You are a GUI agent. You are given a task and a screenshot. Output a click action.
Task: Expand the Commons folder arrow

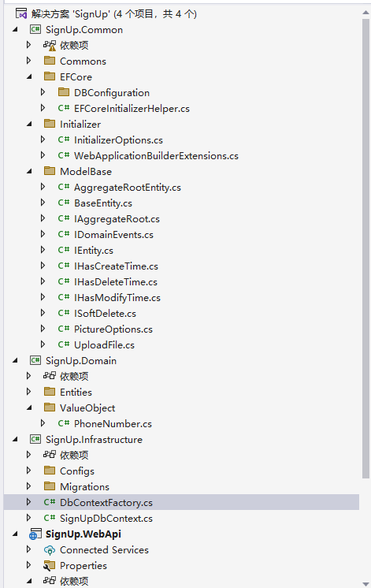click(28, 61)
